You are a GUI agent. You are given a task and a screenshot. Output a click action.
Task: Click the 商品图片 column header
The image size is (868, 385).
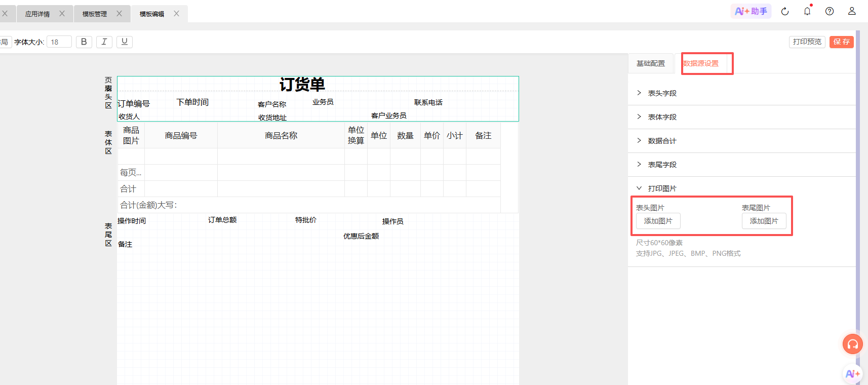click(131, 135)
